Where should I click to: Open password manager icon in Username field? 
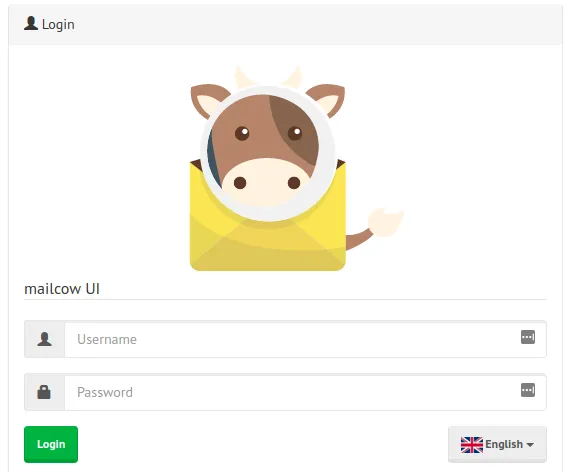pyautogui.click(x=528, y=337)
